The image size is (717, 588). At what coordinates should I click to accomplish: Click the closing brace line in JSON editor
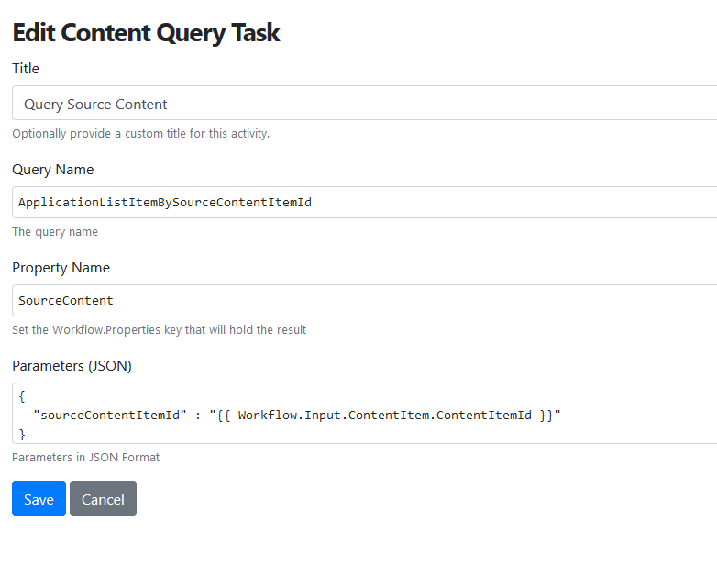(x=22, y=434)
